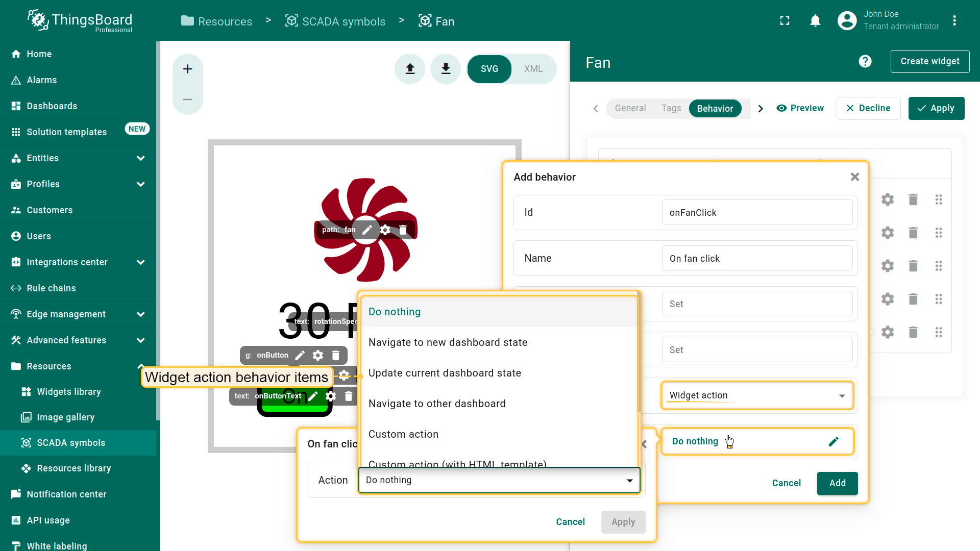Screen dimensions: 980x551
Task: Switch to the Tags tab
Action: [671, 108]
